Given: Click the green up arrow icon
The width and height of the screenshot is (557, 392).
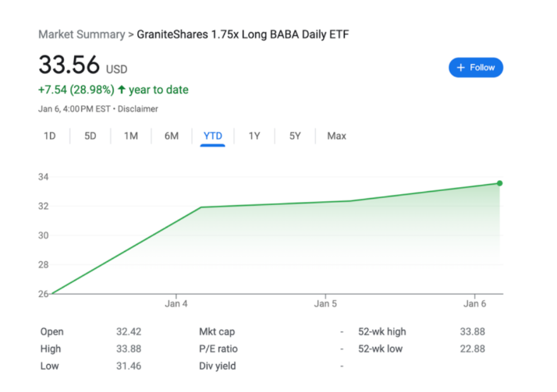Looking at the screenshot, I should pyautogui.click(x=122, y=90).
